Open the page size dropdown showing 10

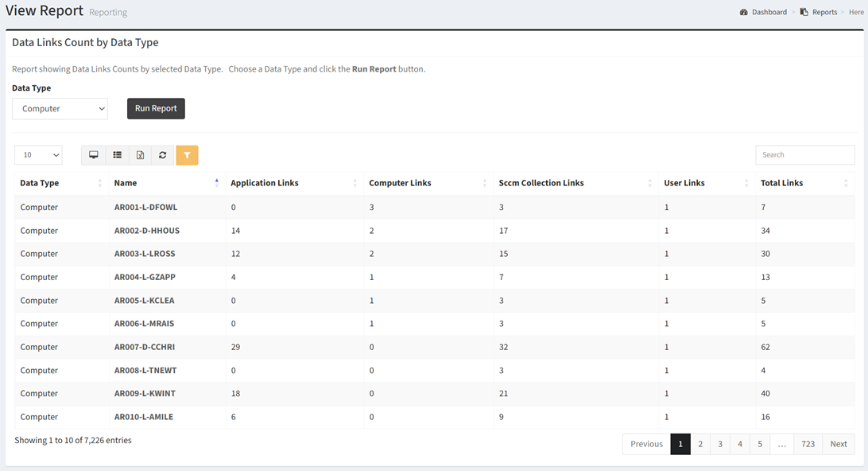(38, 155)
